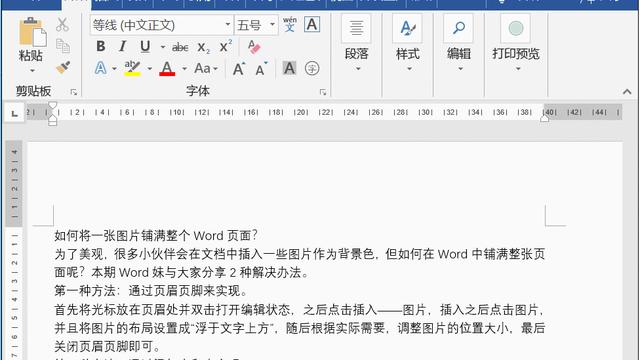Click the right indent marker on ruler
The image size is (640, 360).
pos(544,118)
